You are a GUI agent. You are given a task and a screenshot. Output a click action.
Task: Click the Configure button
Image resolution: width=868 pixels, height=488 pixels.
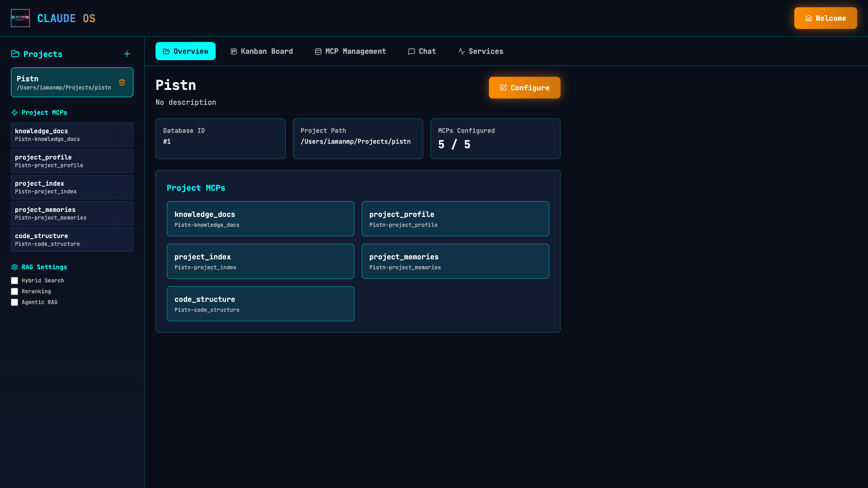click(x=524, y=88)
